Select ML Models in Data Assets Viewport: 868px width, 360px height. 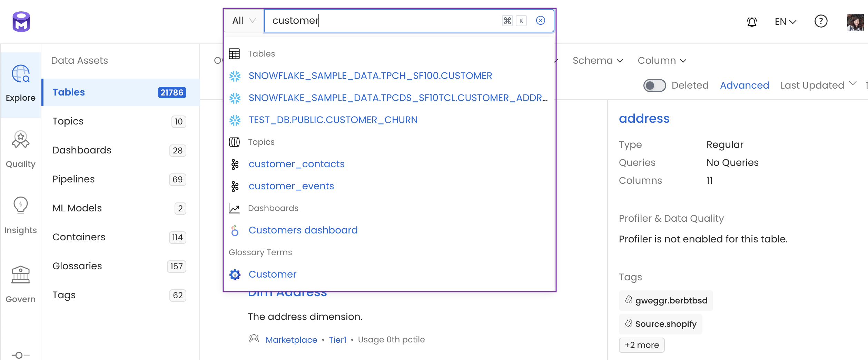[x=121, y=208]
